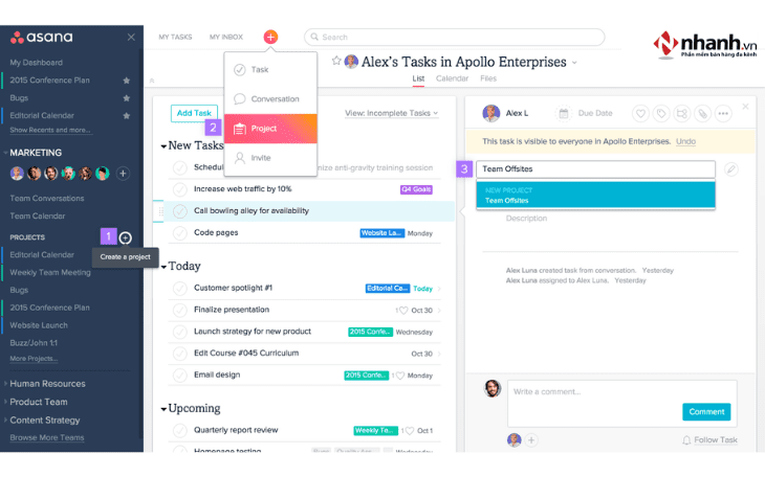Click the heart icon in task pane

tap(640, 114)
